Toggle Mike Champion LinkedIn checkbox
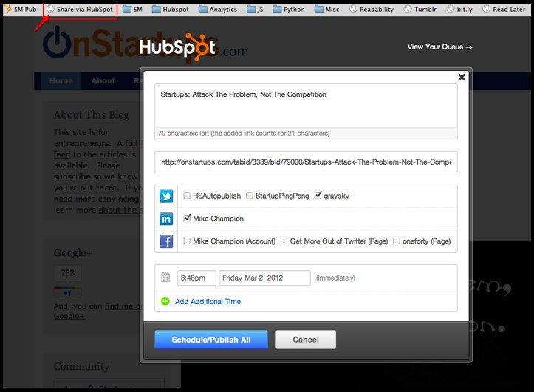534x392 pixels. coord(187,219)
